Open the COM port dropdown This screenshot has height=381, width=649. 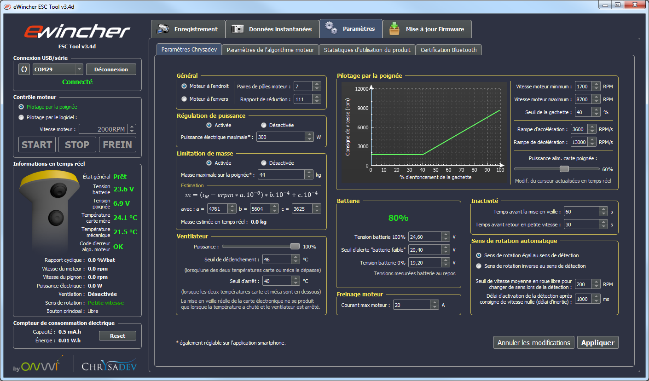coord(58,69)
